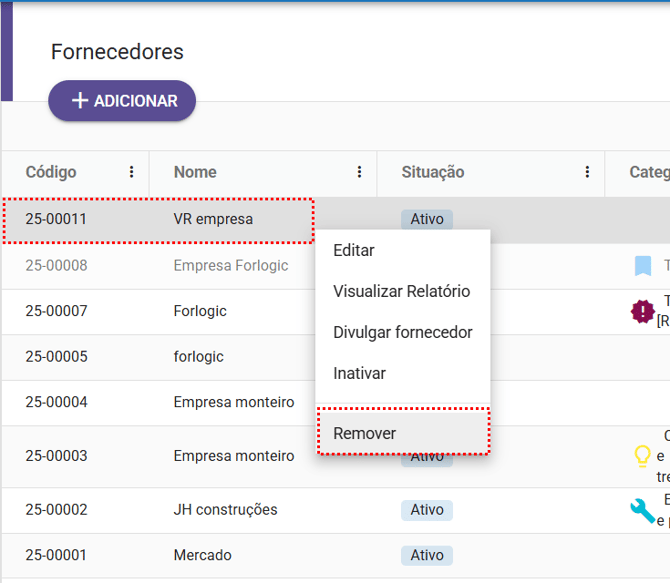Viewport: 670px width, 583px height.
Task: Select Editar in the context menu
Action: coord(354,250)
